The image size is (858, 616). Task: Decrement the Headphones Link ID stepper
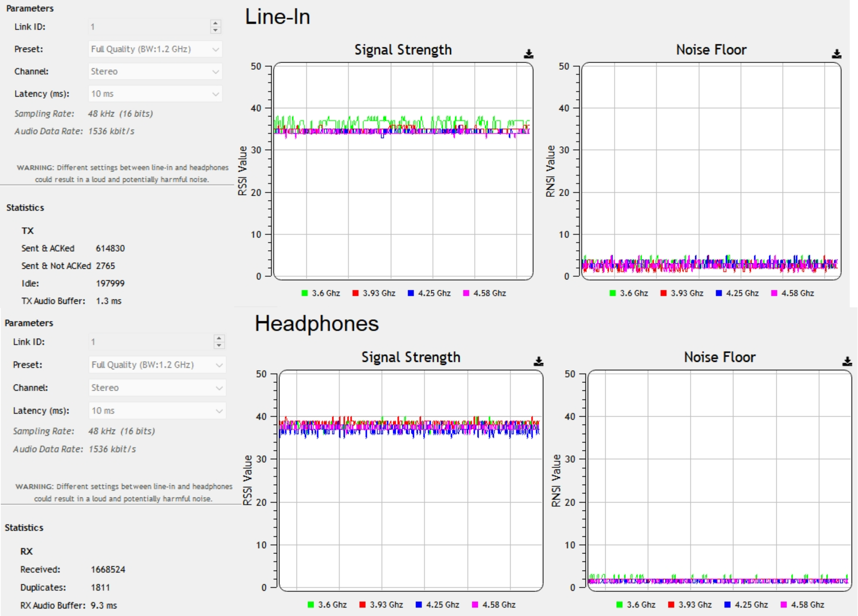point(219,345)
